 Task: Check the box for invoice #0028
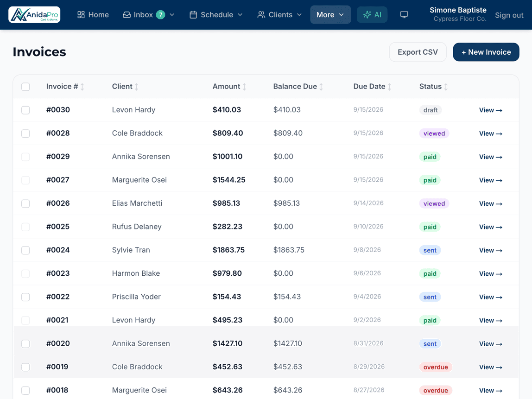point(25,133)
